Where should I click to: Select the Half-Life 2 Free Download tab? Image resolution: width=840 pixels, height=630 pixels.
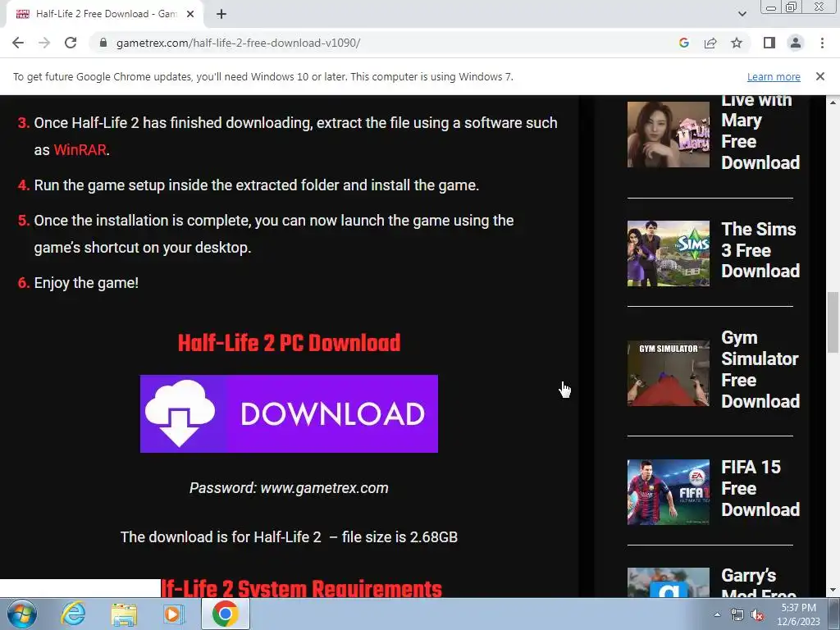105,15
